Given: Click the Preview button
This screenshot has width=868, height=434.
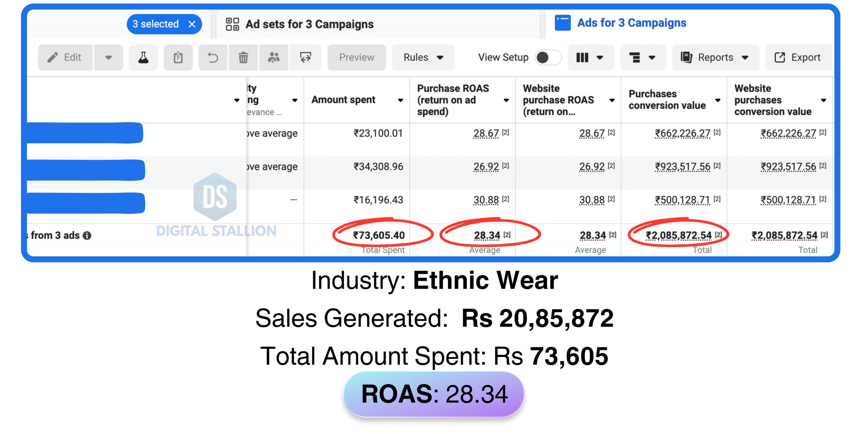Looking at the screenshot, I should (x=356, y=58).
